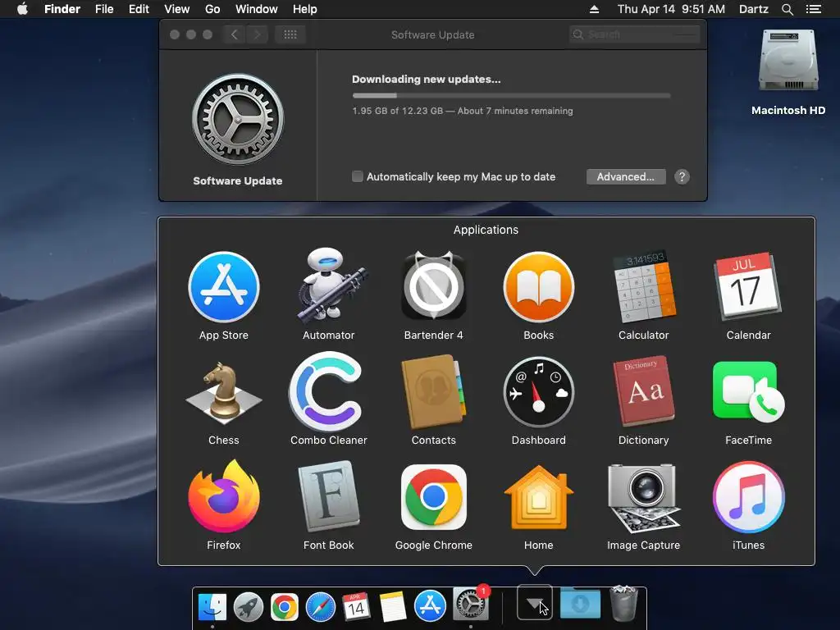Screen dimensions: 840x630
Task: Open Notification Center list icon
Action: coord(813,9)
